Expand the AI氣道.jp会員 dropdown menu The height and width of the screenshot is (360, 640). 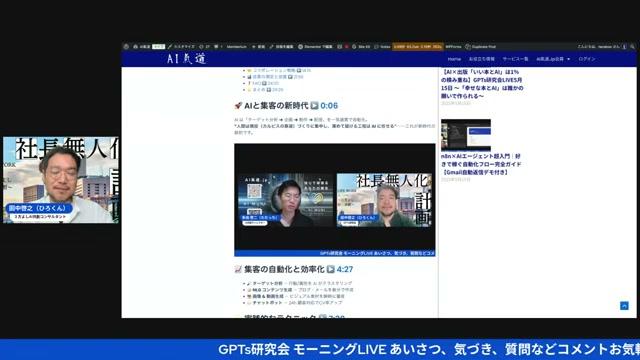[x=553, y=59]
